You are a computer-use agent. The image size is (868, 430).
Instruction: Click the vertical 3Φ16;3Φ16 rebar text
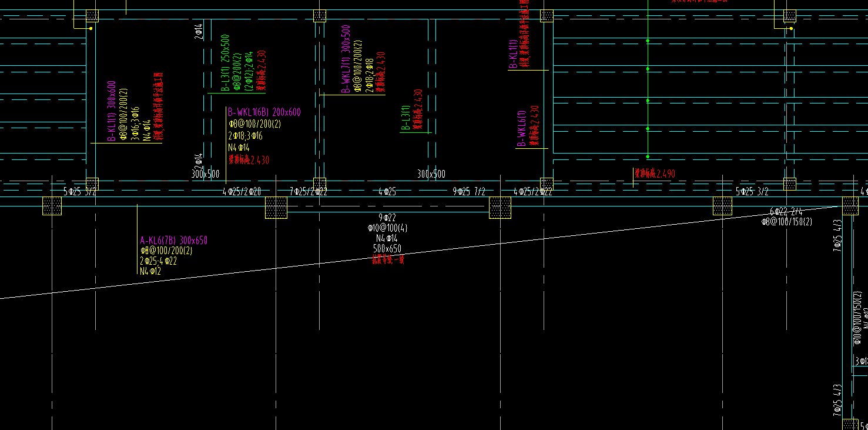(x=135, y=124)
